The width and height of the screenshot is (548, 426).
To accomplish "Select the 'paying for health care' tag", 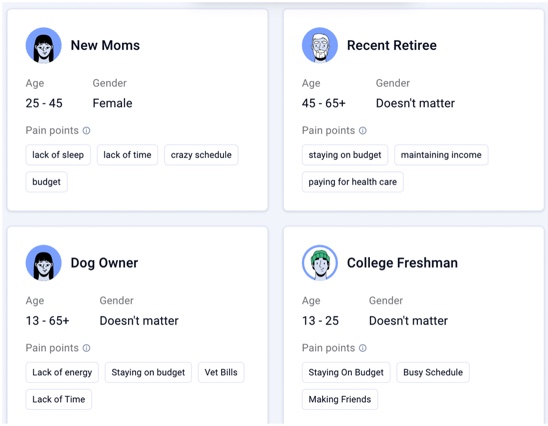I will pos(353,182).
